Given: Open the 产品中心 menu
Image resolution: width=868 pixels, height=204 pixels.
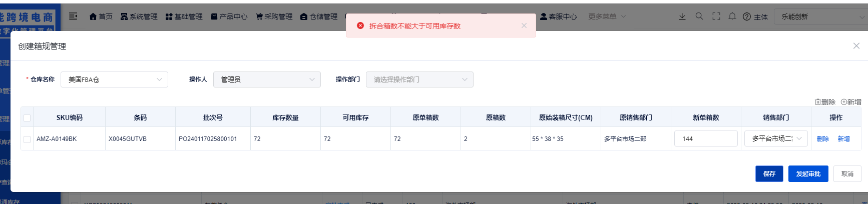Looking at the screenshot, I should (229, 16).
